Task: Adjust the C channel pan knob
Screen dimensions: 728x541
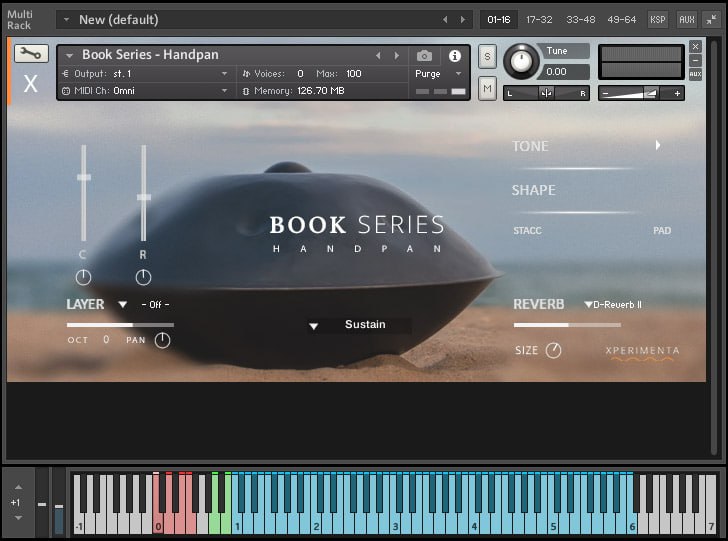Action: pyautogui.click(x=83, y=277)
